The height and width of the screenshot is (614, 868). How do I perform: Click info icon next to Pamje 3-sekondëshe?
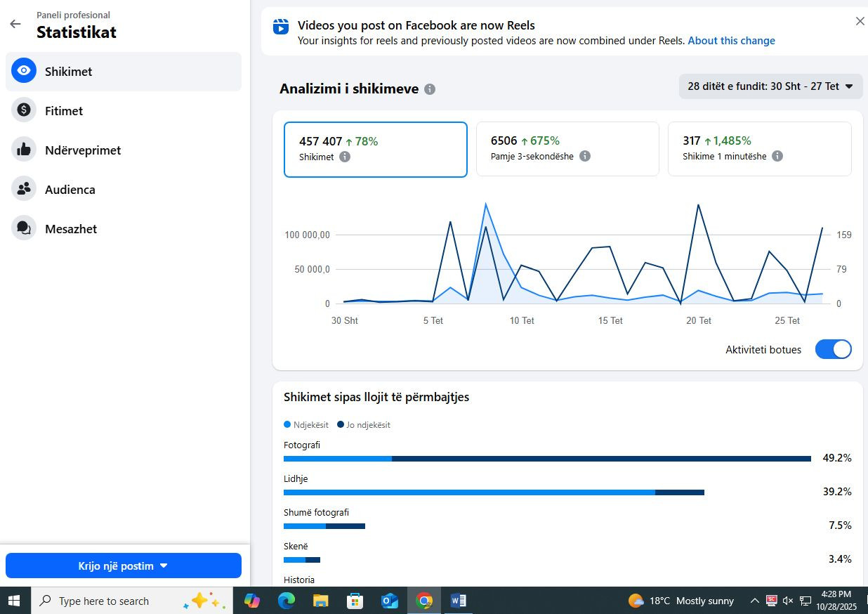coord(585,157)
